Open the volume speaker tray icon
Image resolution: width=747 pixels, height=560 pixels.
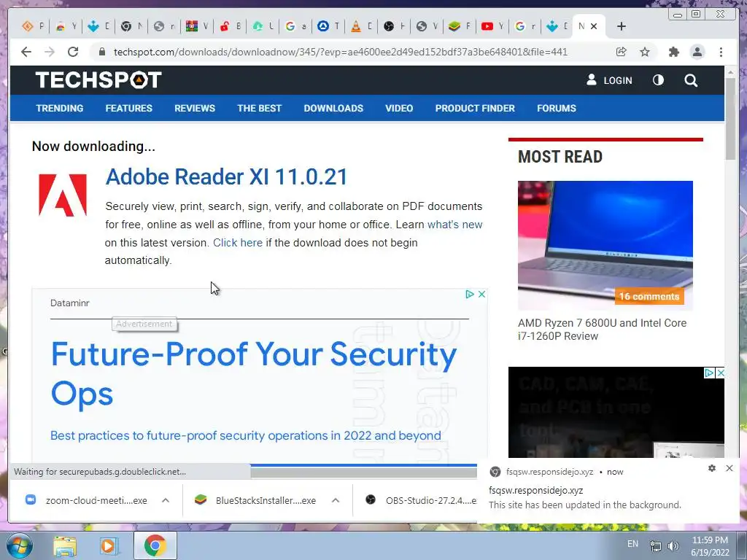[x=673, y=546]
